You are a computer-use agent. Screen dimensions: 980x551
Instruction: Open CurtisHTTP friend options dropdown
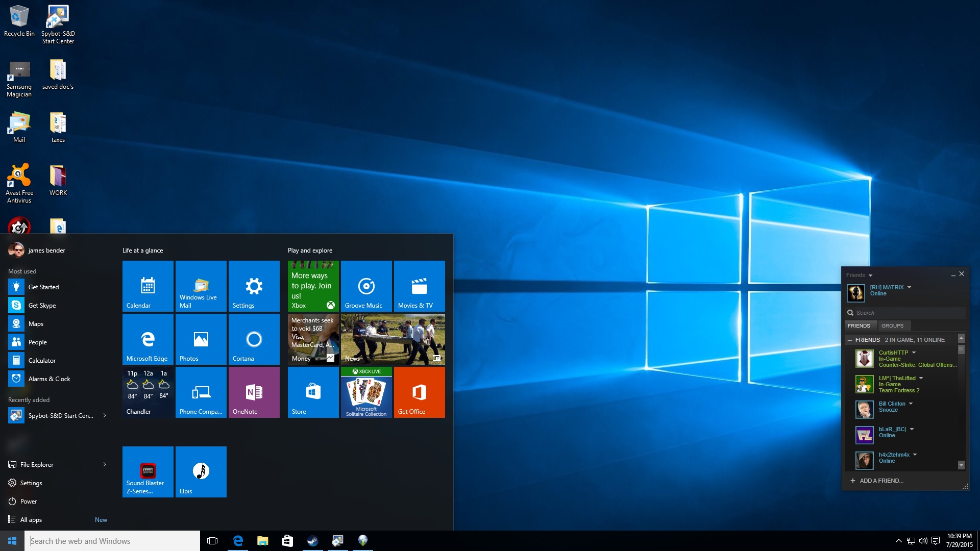click(x=914, y=353)
